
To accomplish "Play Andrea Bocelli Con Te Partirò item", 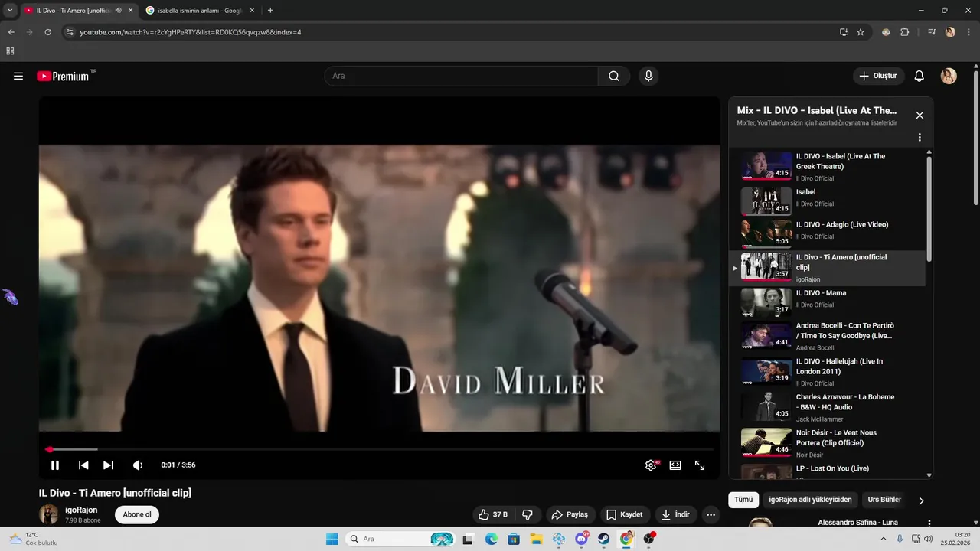I will point(827,337).
